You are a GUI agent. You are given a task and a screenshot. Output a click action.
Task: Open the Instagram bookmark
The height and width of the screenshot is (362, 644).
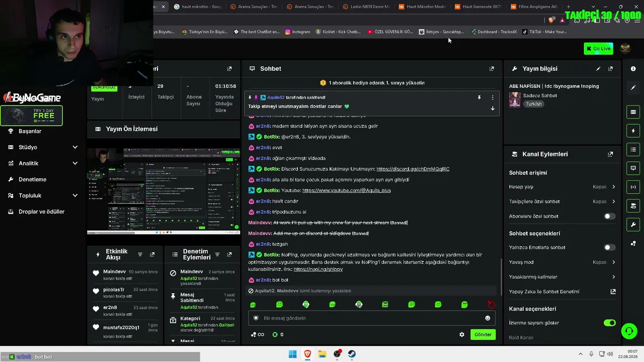click(x=297, y=32)
